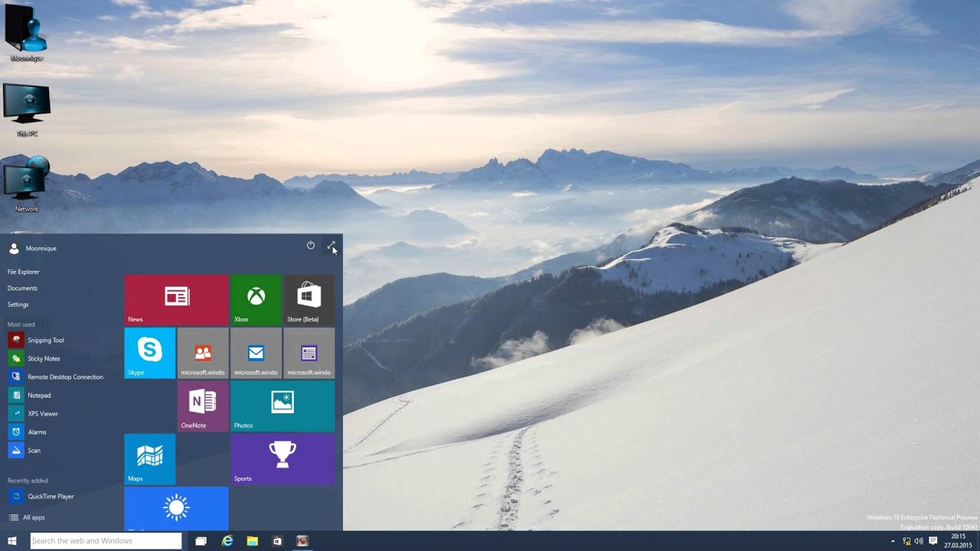
Task: Open File Explorer link in Start menu
Action: click(x=24, y=272)
